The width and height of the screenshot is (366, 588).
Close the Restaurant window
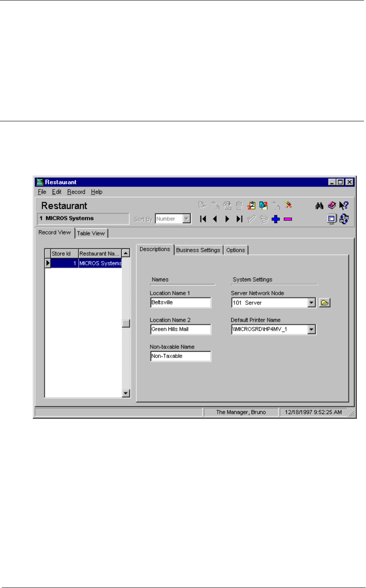tap(349, 182)
